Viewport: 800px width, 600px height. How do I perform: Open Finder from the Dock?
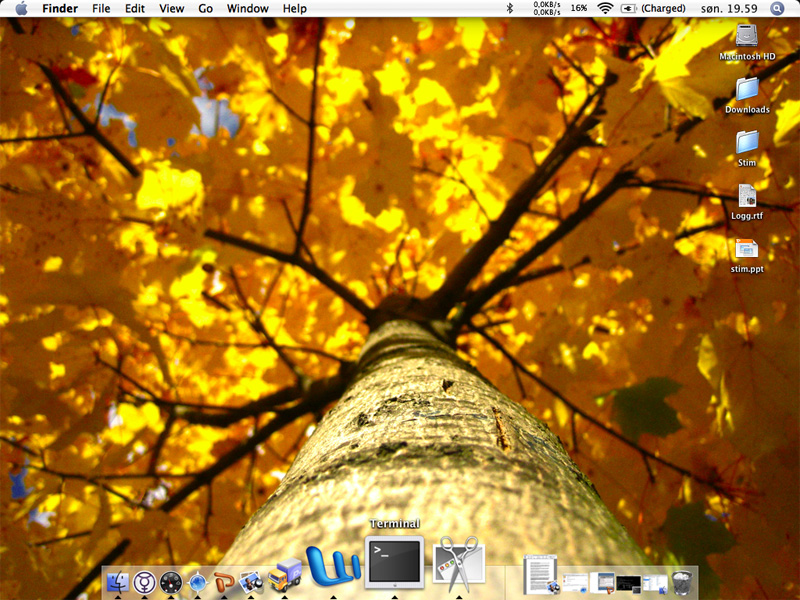click(x=118, y=582)
